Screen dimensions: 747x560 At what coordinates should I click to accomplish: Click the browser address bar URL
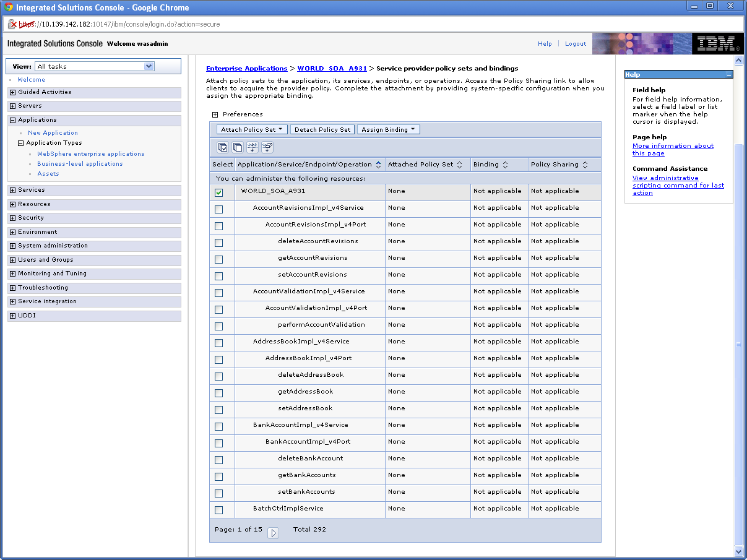pyautogui.click(x=119, y=24)
